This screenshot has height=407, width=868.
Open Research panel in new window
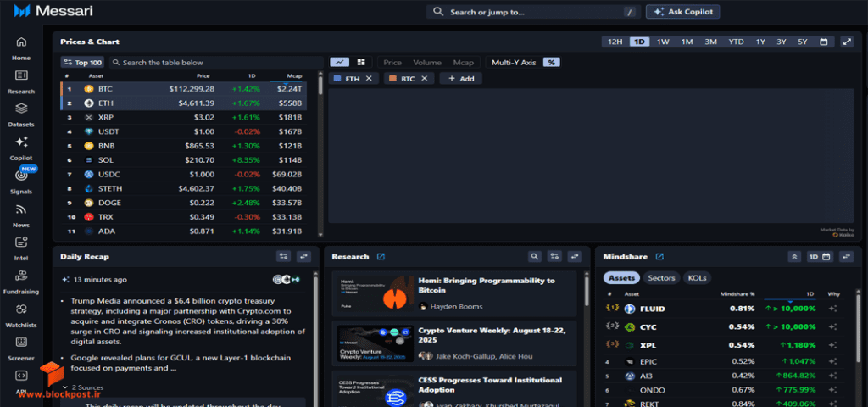pos(381,256)
